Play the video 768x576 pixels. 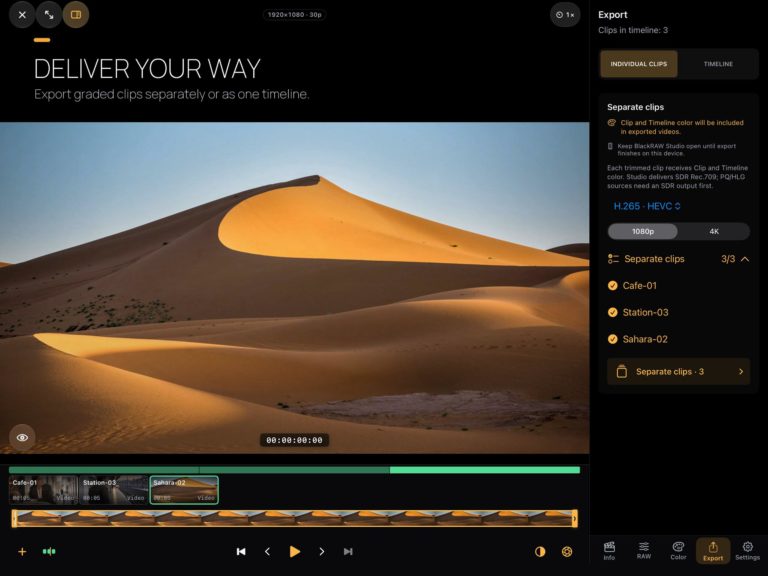coord(294,552)
